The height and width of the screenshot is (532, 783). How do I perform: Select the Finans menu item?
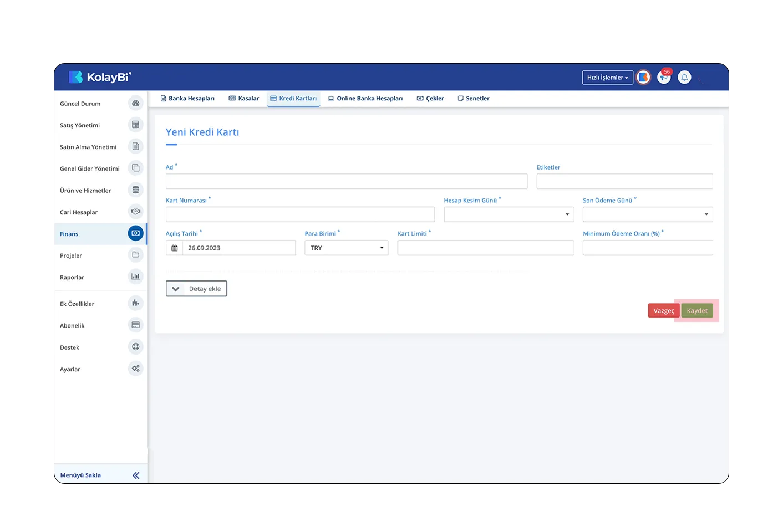pyautogui.click(x=100, y=234)
